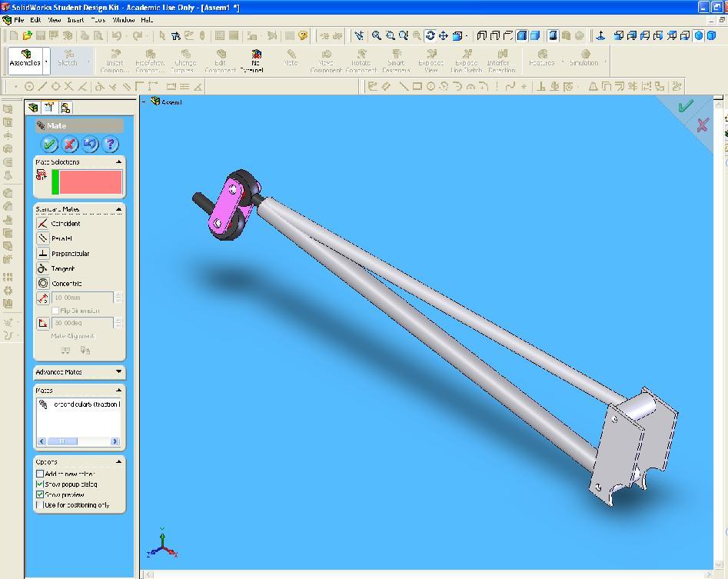Activate the Rotate View toolbar icon
The width and height of the screenshot is (728, 579).
(x=430, y=35)
